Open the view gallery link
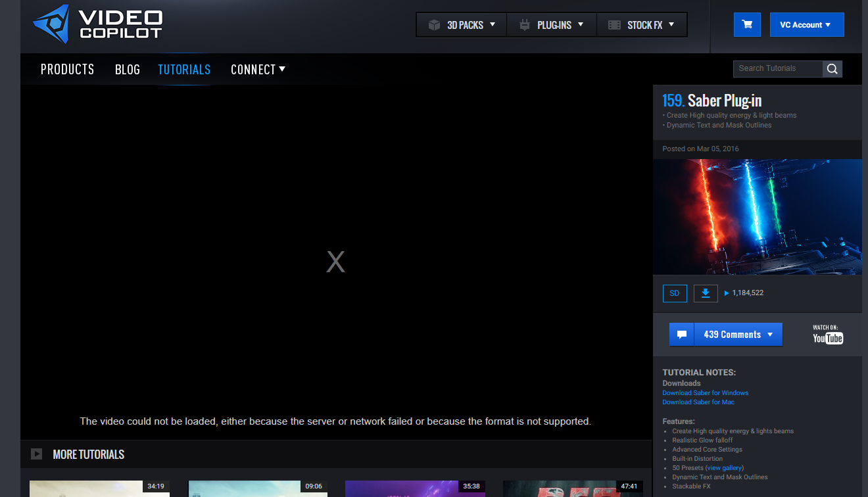 click(x=724, y=468)
